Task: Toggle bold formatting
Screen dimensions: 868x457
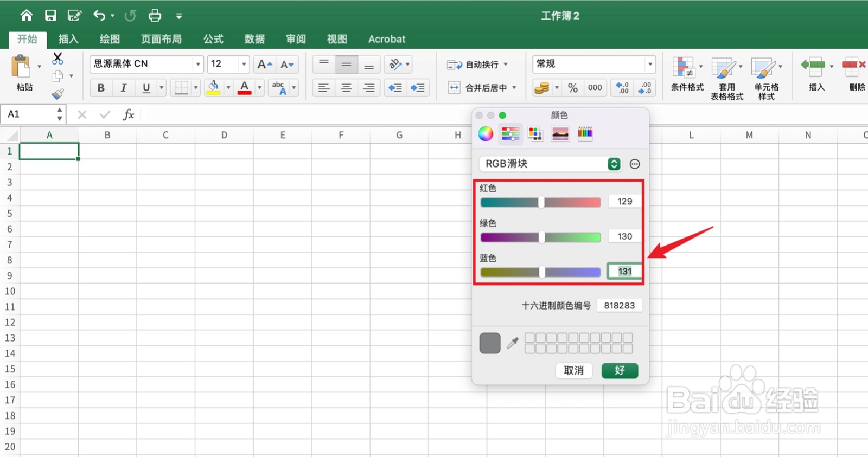Action: click(101, 88)
